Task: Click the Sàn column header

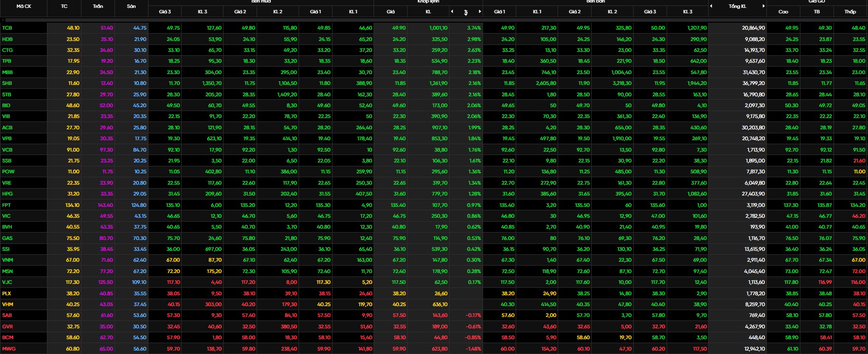Action: pyautogui.click(x=131, y=6)
